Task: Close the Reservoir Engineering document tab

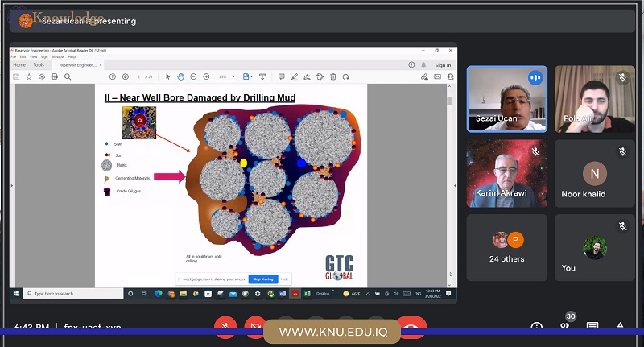Action: 101,65
